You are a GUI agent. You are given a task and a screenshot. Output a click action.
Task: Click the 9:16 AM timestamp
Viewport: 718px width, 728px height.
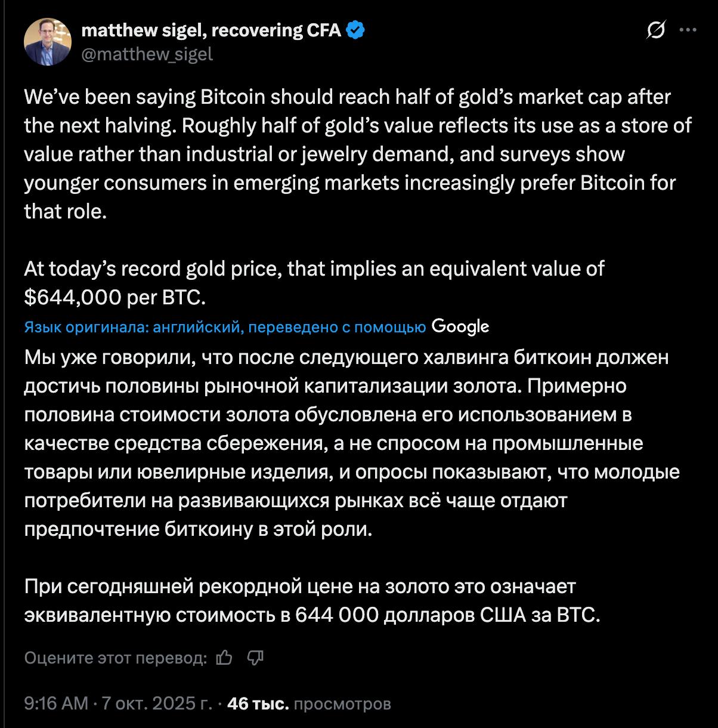(x=56, y=704)
